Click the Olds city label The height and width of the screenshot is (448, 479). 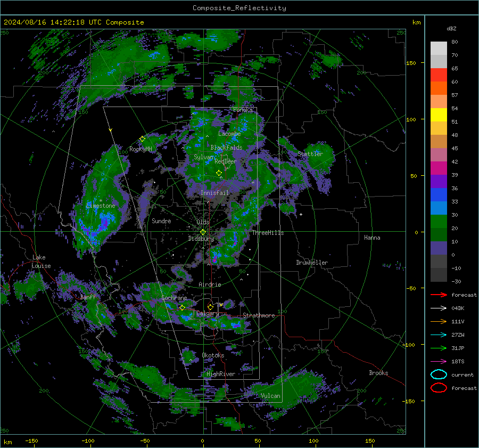(x=203, y=222)
